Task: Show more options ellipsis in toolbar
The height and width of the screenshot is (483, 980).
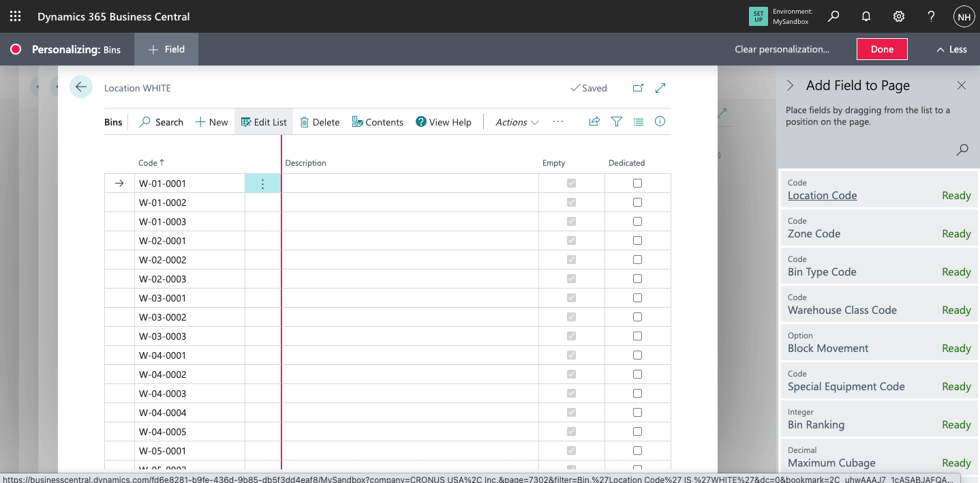Action: 558,121
